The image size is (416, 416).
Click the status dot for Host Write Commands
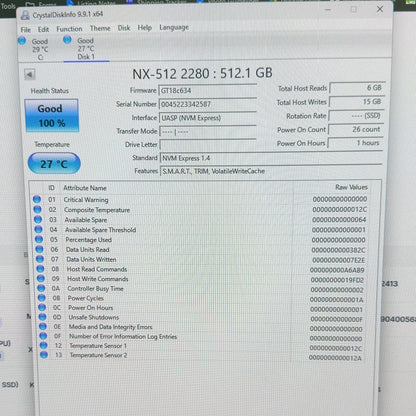point(41,278)
